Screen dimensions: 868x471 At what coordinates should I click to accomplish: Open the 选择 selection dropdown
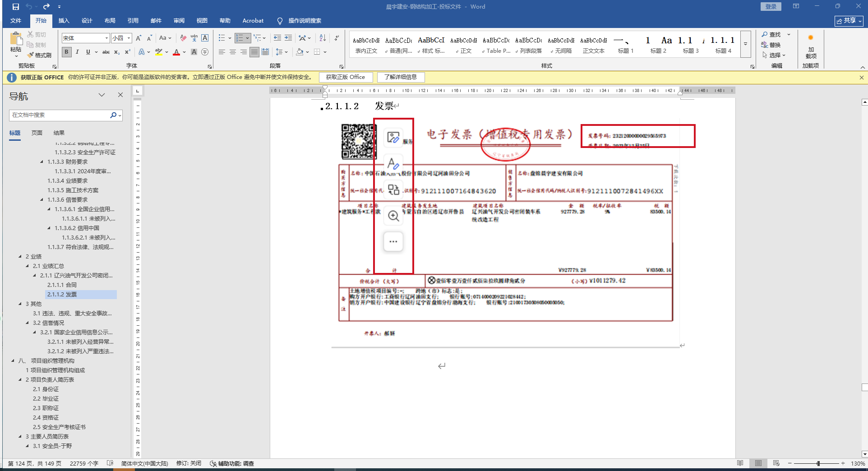[x=775, y=55]
